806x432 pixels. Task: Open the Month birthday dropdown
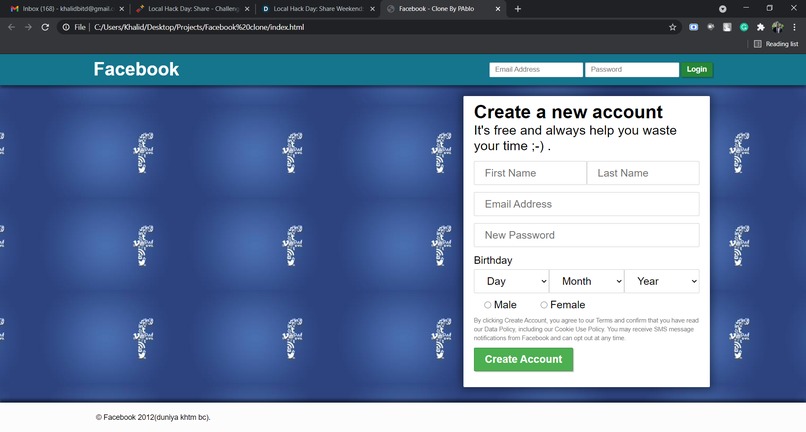[587, 281]
